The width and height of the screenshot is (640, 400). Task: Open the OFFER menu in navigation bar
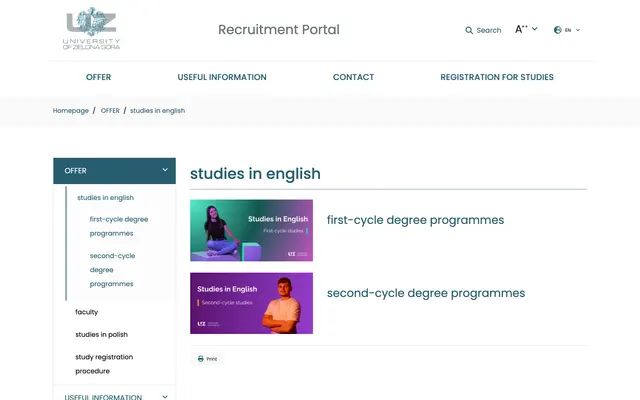click(98, 77)
